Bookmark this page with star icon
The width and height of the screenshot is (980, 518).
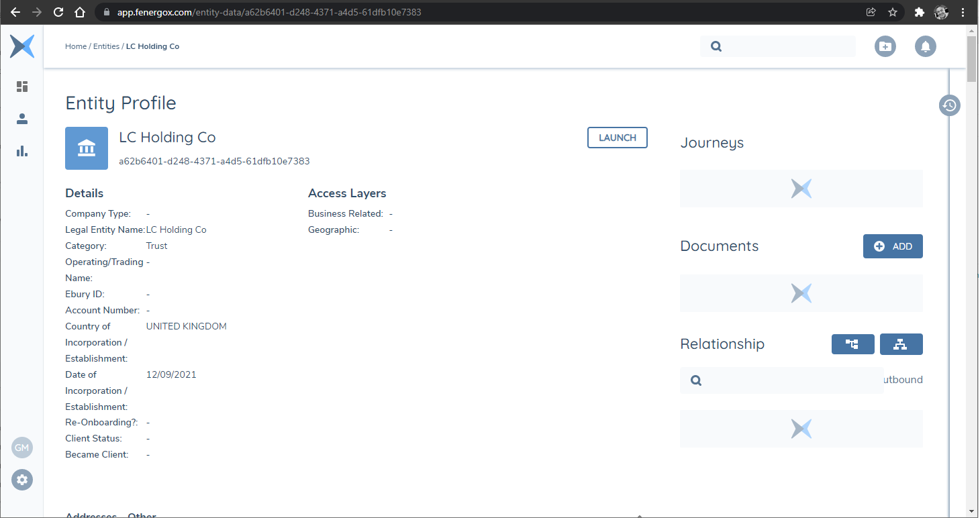click(893, 12)
